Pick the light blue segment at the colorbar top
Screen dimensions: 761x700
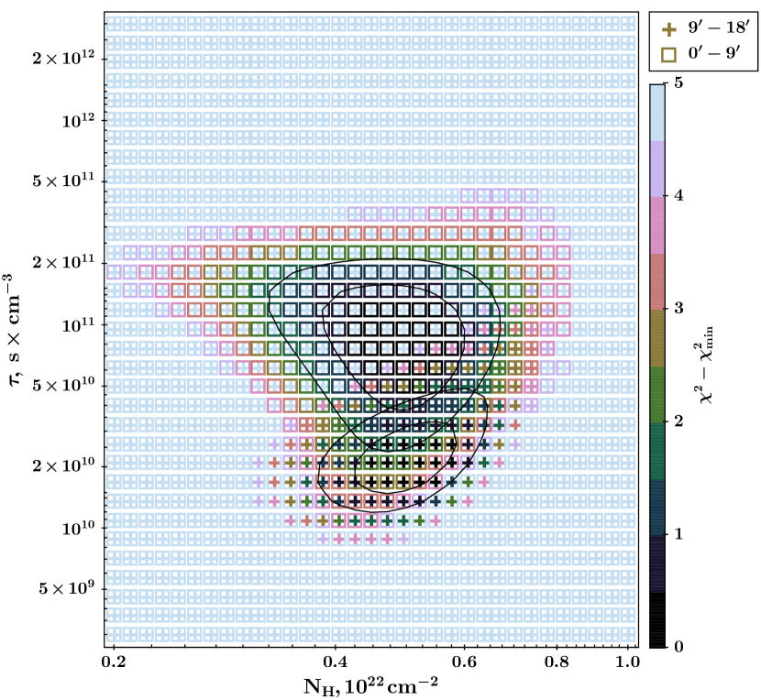(658, 113)
